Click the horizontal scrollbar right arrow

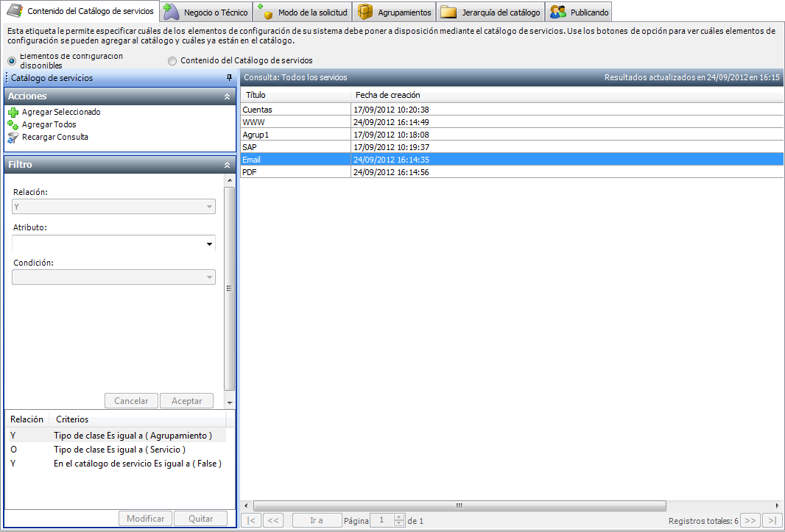pos(778,506)
